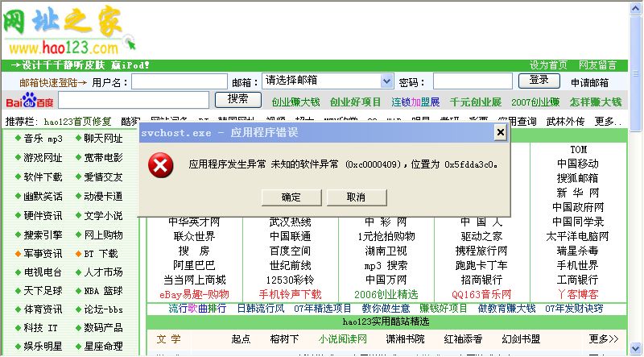Open the 聊天网址 category
The width and height of the screenshot is (644, 357).
pos(104,139)
